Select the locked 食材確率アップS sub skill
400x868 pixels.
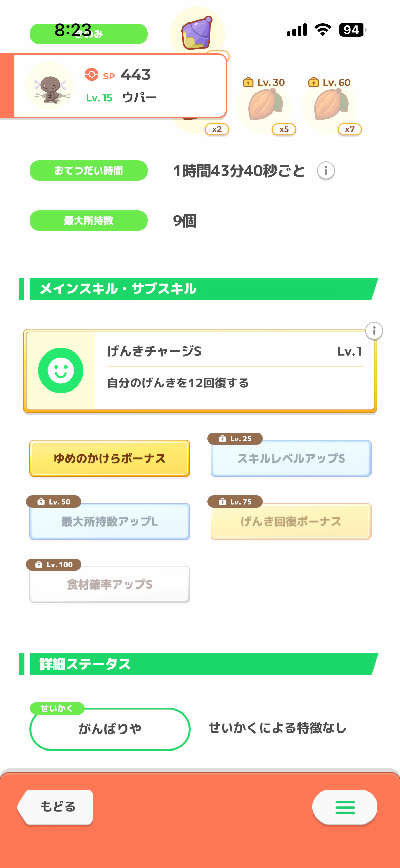[110, 584]
